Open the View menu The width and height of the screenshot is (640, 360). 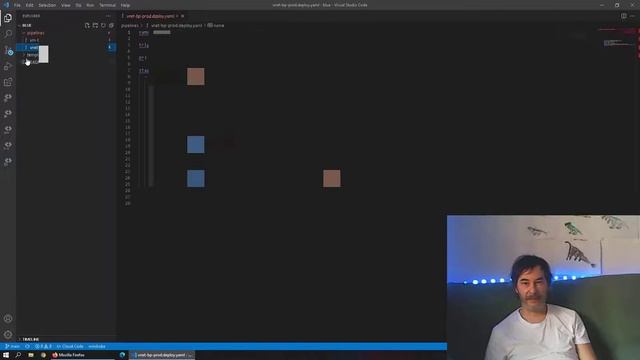(x=66, y=5)
